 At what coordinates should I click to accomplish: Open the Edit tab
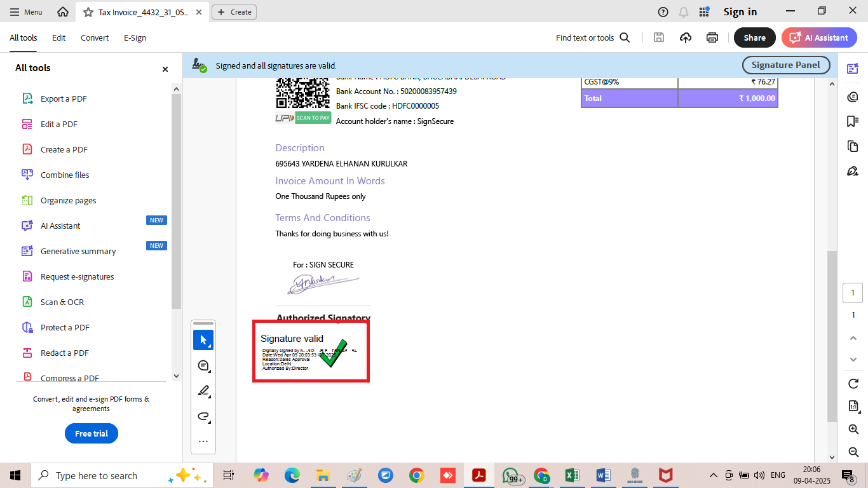coord(58,37)
